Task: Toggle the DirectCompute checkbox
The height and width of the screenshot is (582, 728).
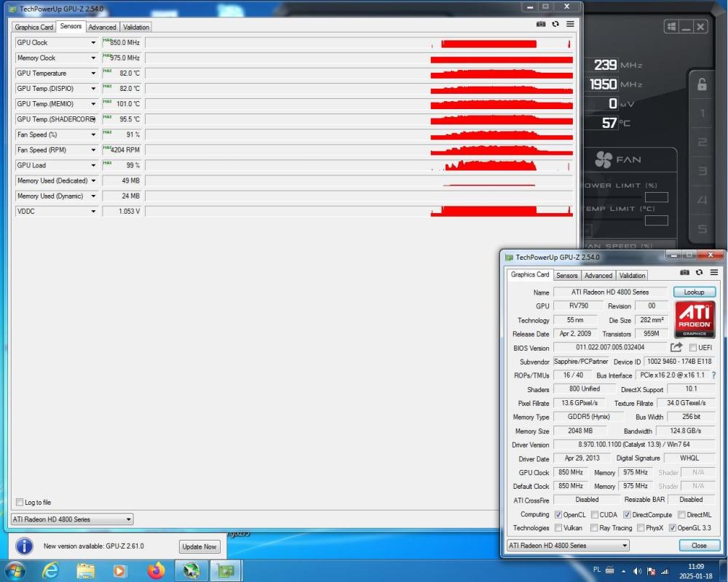Action: pos(627,514)
